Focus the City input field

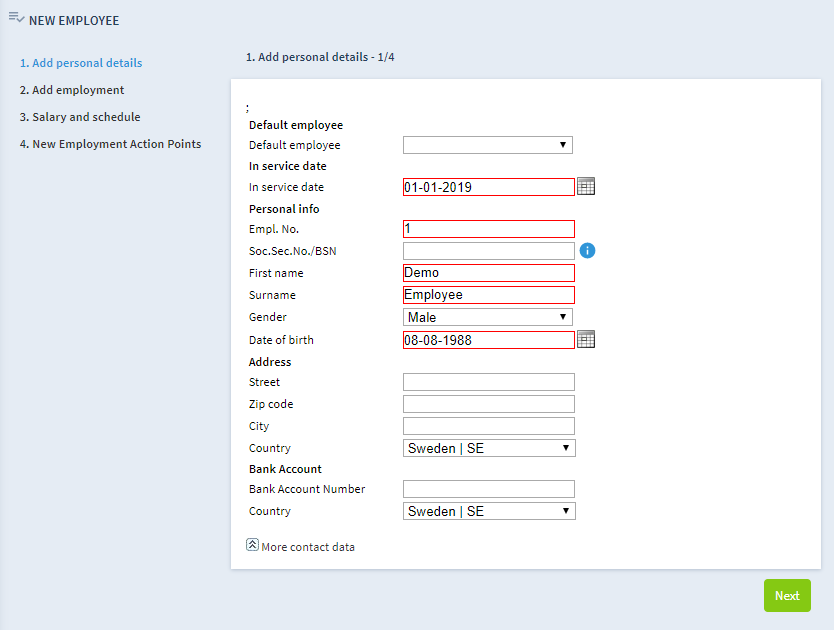(489, 426)
